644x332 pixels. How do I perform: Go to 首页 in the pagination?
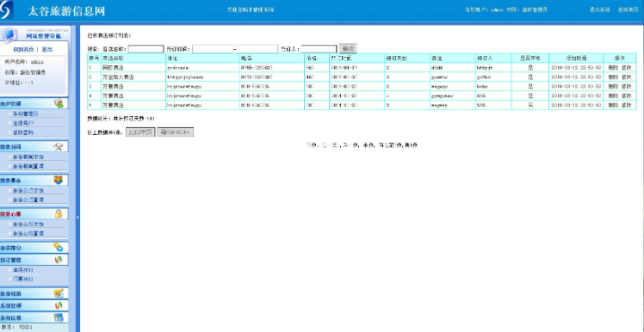311,145
